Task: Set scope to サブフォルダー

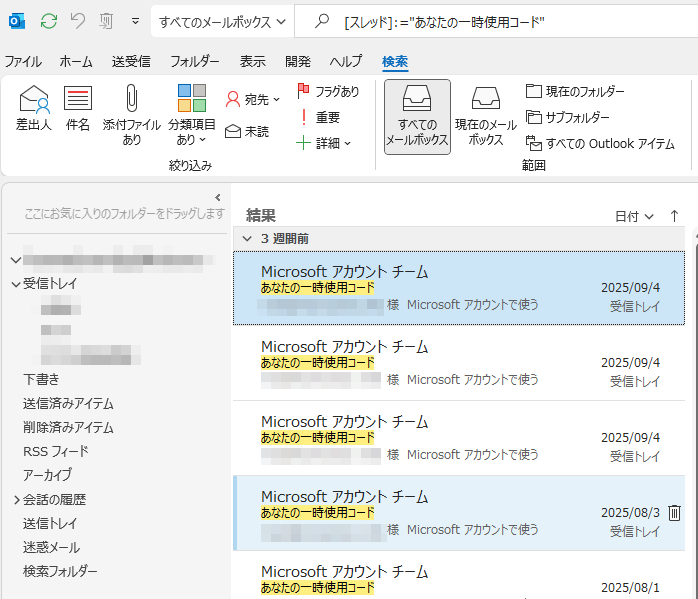Action: pyautogui.click(x=568, y=117)
